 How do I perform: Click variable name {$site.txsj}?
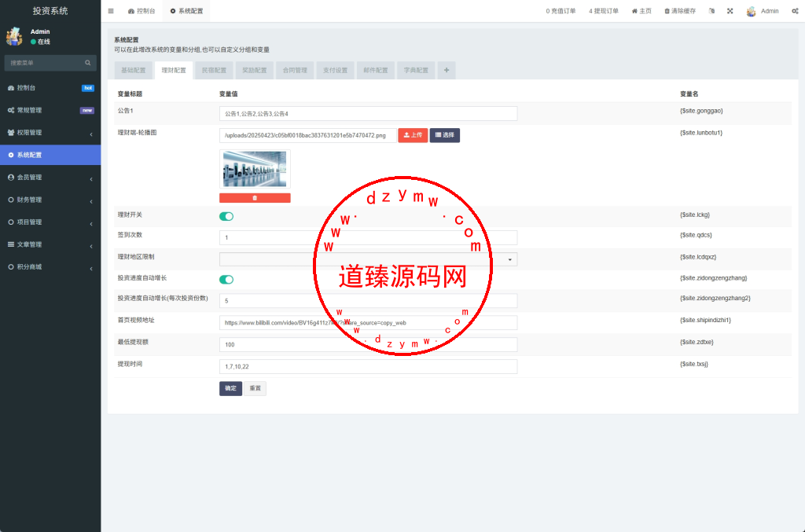(694, 365)
